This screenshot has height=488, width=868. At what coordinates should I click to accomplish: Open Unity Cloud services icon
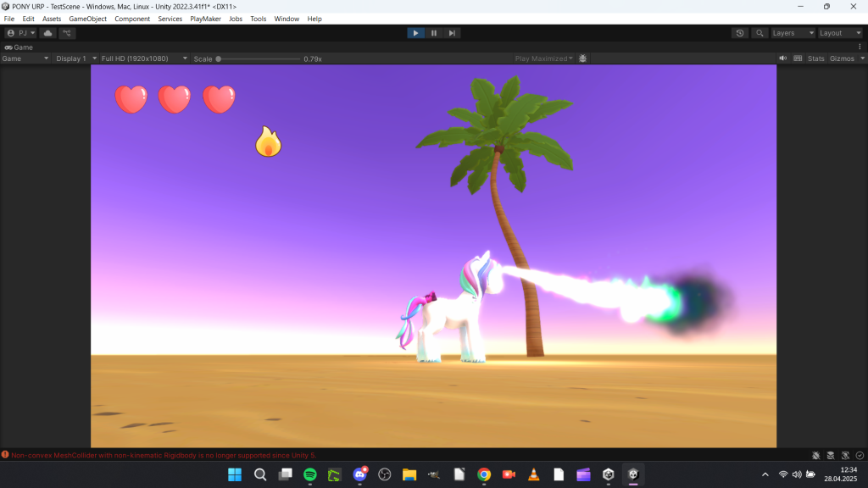pos(48,33)
